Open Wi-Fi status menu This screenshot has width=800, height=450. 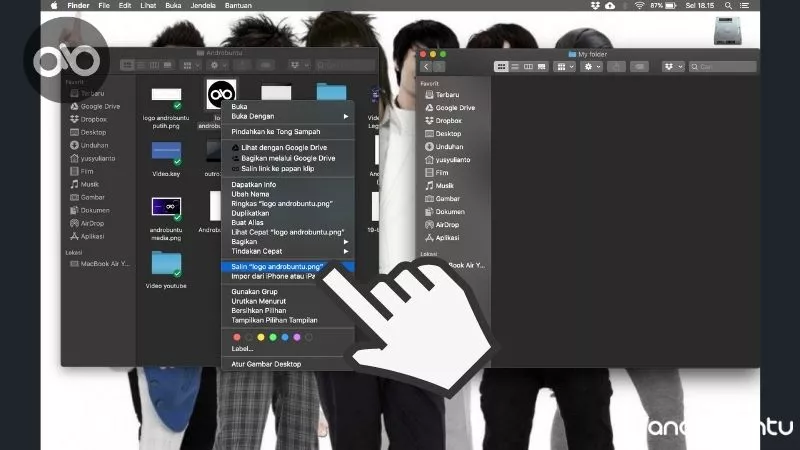point(639,6)
